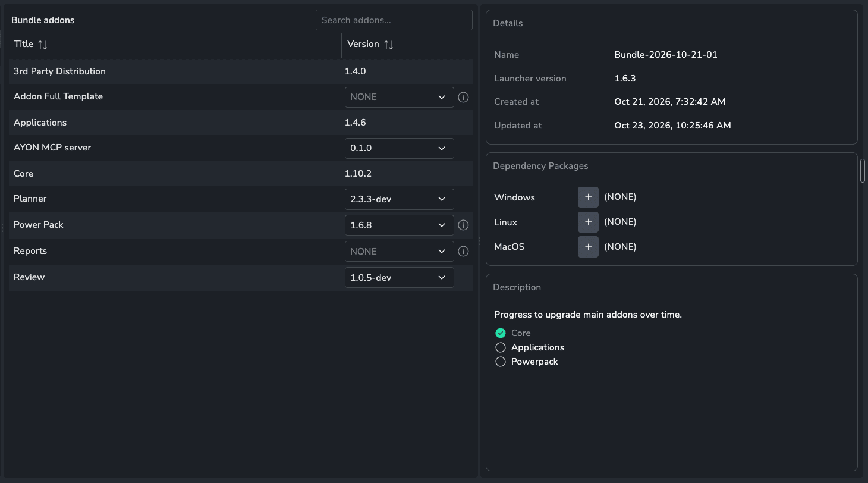
Task: Add a MacOS dependency package
Action: pyautogui.click(x=588, y=247)
